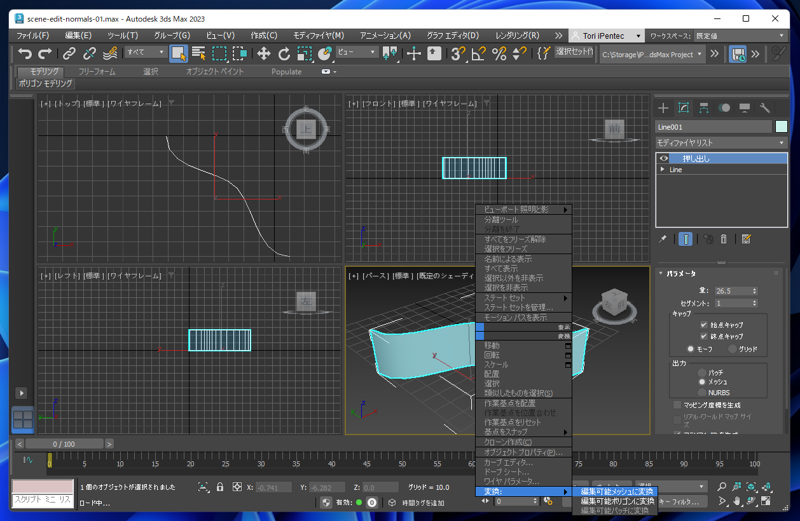
Task: Open the Display tab in command panel
Action: point(744,108)
